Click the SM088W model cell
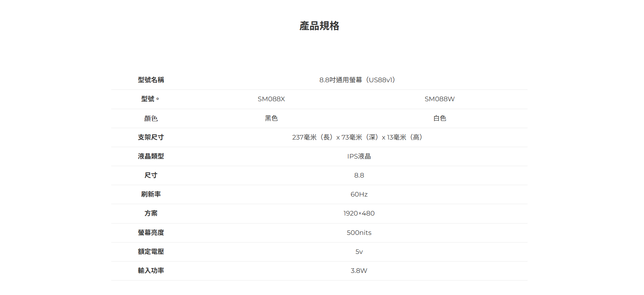This screenshot has height=295, width=644. (x=439, y=99)
